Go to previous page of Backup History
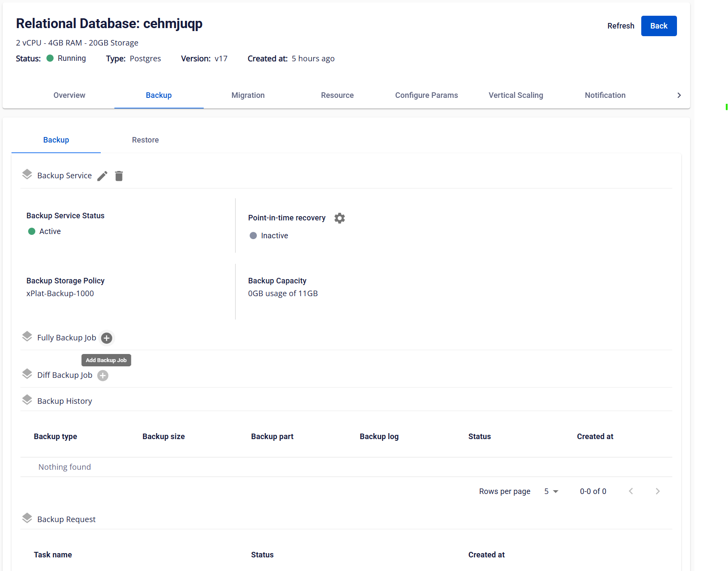Image resolution: width=728 pixels, height=571 pixels. click(x=631, y=491)
